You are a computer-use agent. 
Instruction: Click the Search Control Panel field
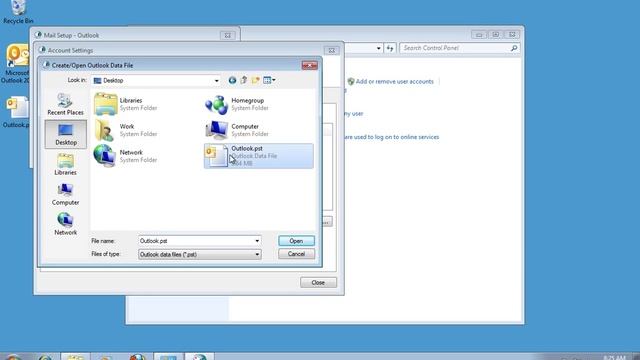[x=455, y=48]
